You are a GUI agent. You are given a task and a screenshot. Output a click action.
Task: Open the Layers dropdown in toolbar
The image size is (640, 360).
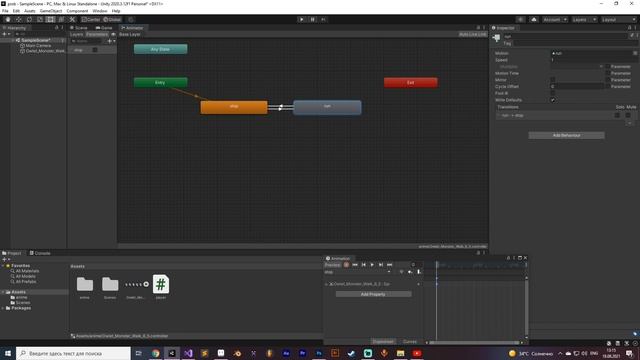[584, 20]
